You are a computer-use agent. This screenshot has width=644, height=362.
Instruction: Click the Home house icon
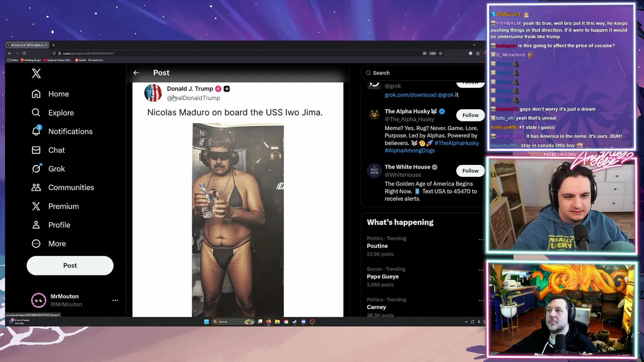click(36, 94)
